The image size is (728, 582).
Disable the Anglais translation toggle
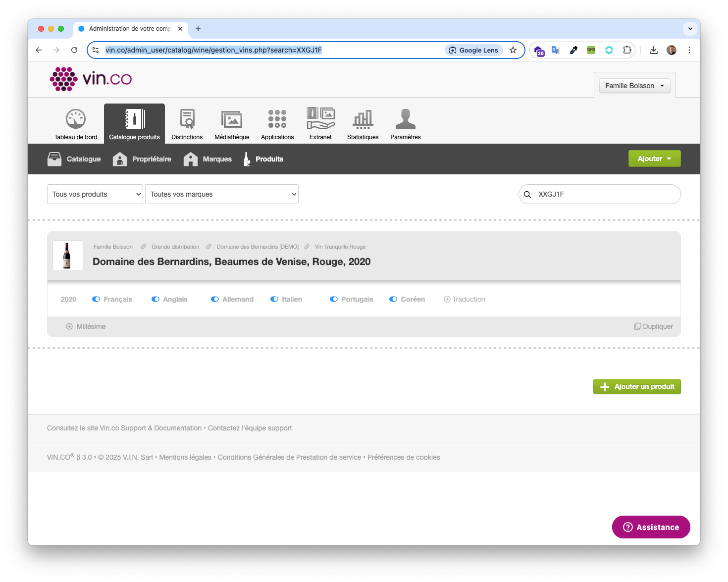pyautogui.click(x=156, y=299)
